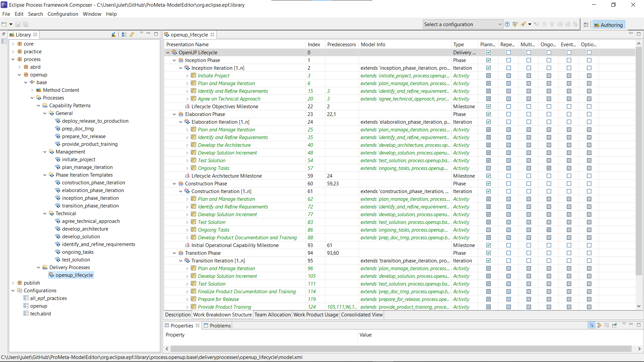Check Repeatable for Lifecycle Objectives Milestone
The image size is (644, 362).
[x=508, y=107]
